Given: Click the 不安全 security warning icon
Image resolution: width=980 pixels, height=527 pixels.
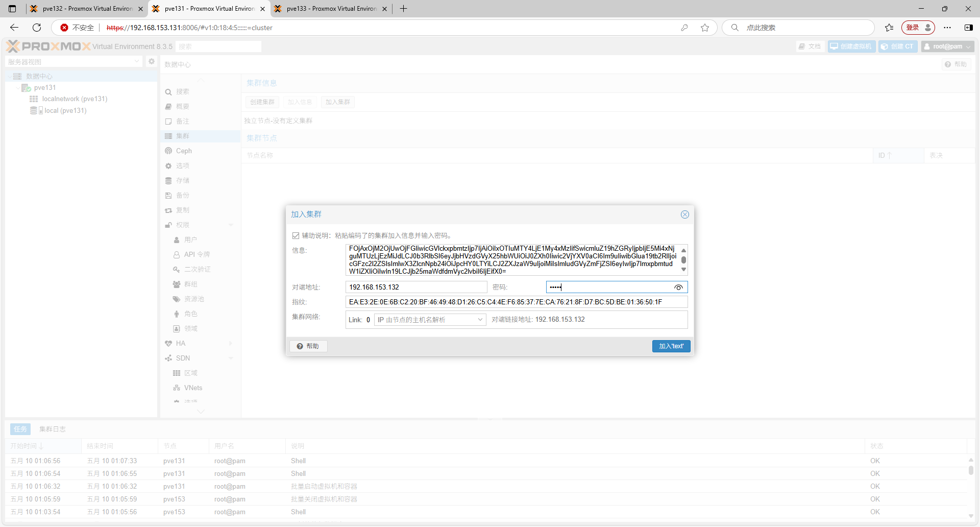Looking at the screenshot, I should (64, 28).
